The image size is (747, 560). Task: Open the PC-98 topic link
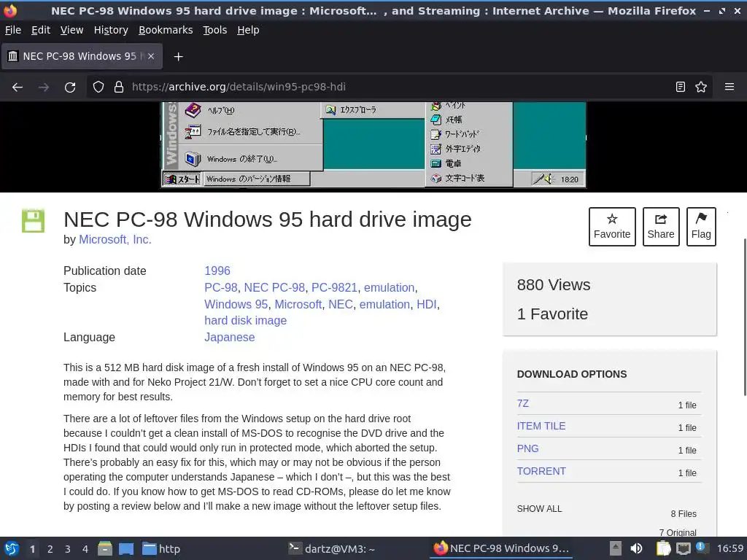(x=220, y=287)
